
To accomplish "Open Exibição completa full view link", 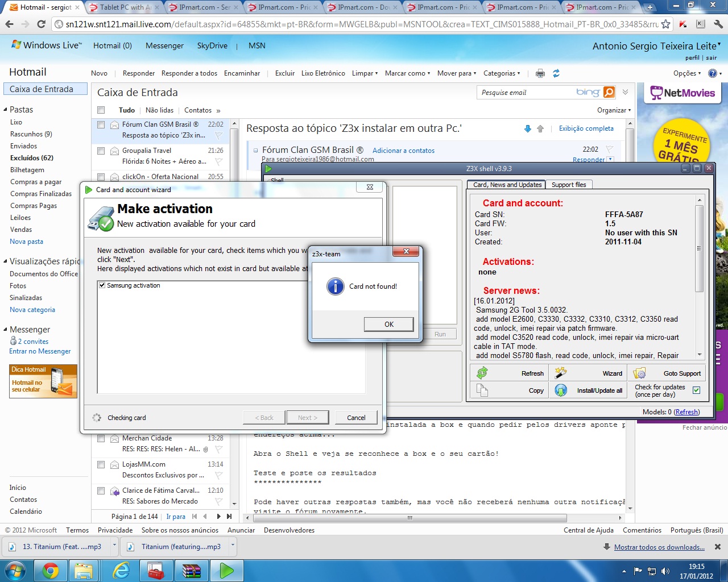I will (586, 128).
